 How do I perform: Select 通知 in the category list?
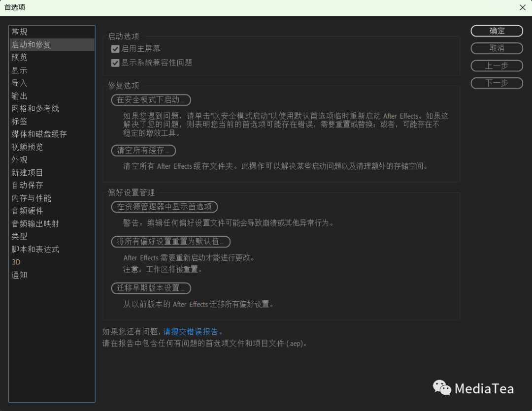(52, 275)
